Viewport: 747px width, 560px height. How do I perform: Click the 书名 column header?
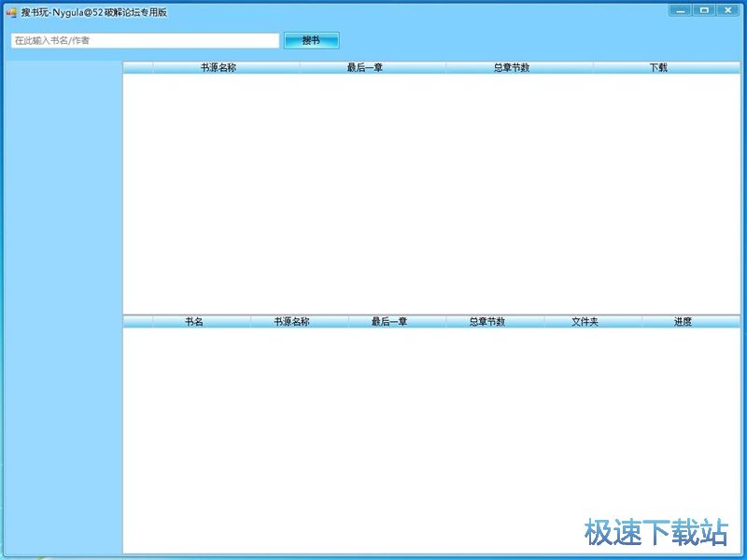(202, 322)
